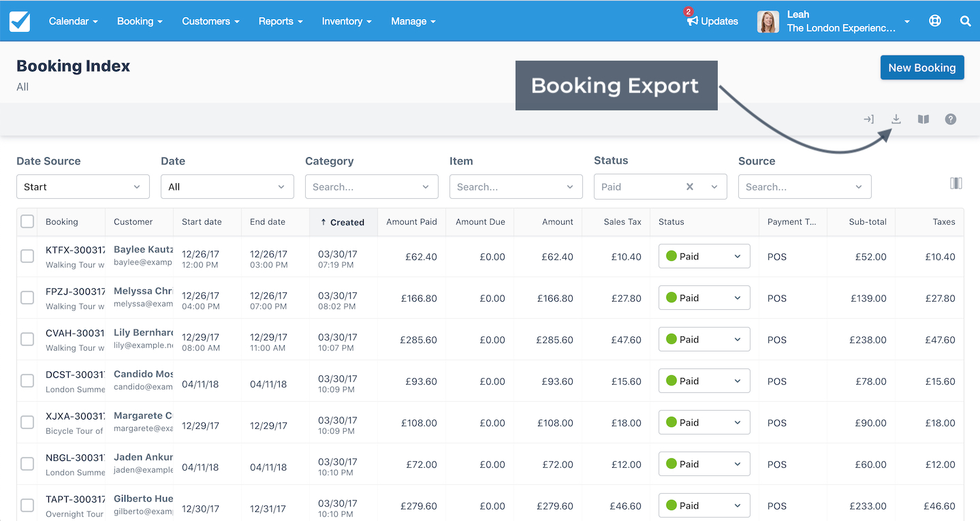The width and height of the screenshot is (980, 521).
Task: Click the booking export download icon
Action: click(896, 119)
